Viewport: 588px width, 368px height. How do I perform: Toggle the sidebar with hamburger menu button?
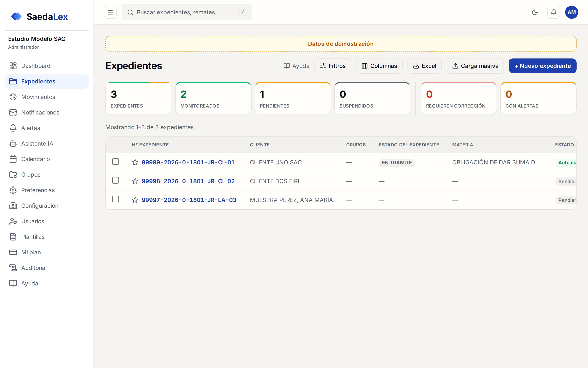pyautogui.click(x=110, y=12)
